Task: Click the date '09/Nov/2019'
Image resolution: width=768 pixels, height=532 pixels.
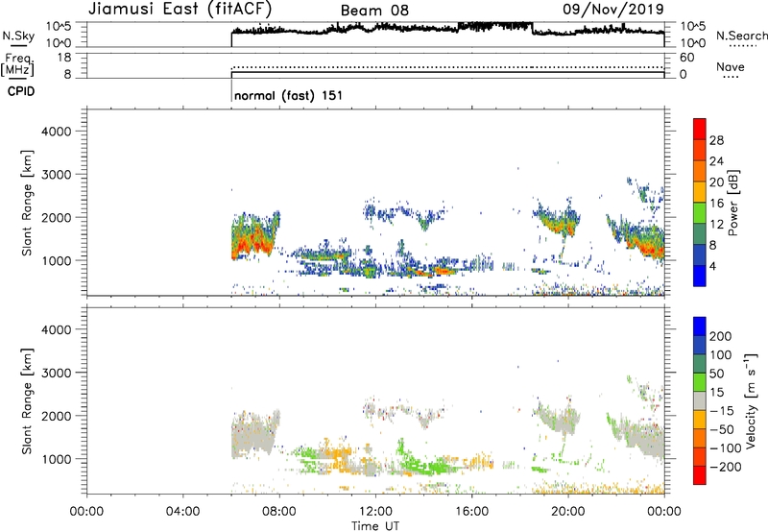Action: tap(612, 9)
